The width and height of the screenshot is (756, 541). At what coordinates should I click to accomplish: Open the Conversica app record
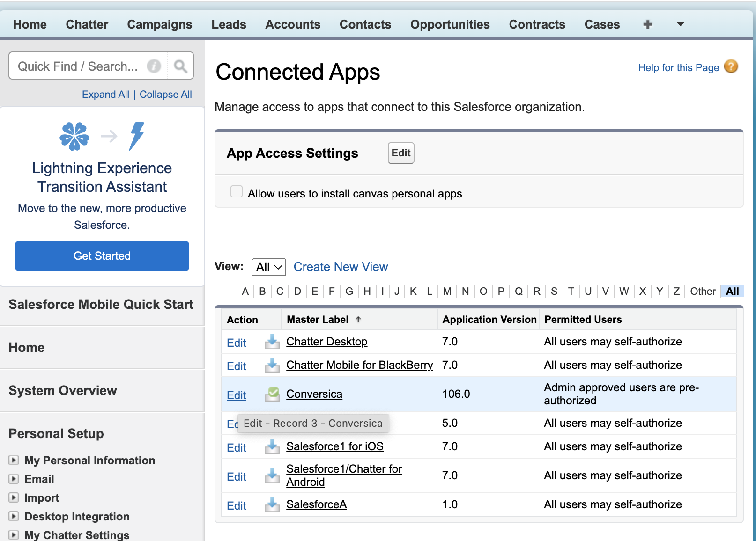(x=314, y=394)
